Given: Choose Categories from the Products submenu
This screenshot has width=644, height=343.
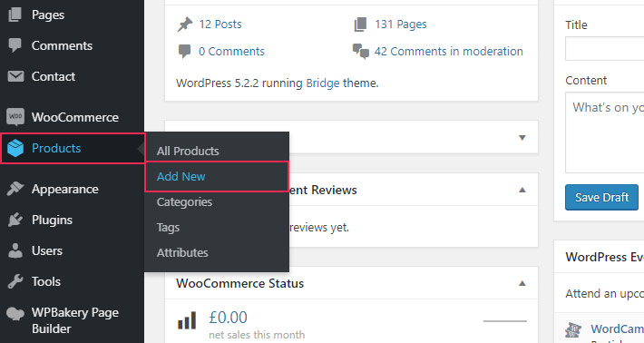Looking at the screenshot, I should (184, 202).
